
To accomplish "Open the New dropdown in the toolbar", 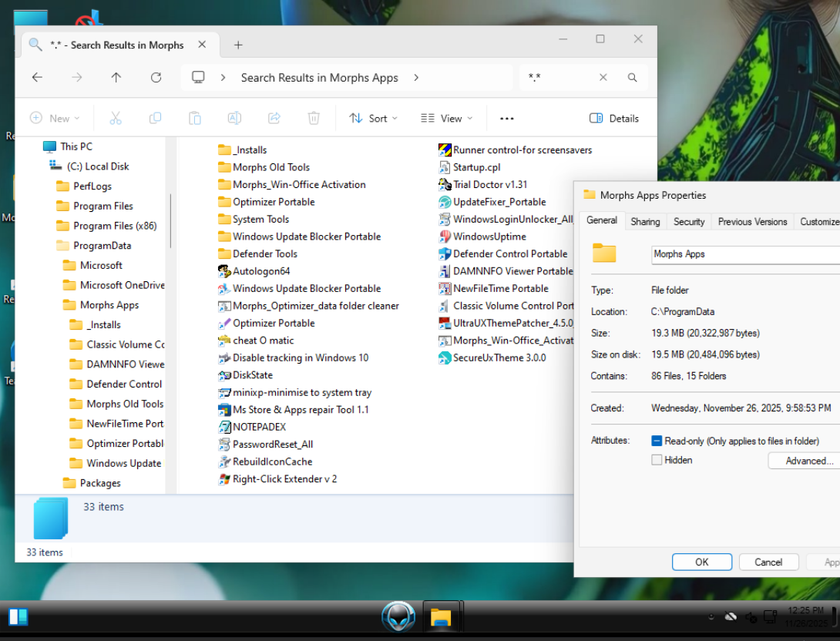I will coord(54,118).
